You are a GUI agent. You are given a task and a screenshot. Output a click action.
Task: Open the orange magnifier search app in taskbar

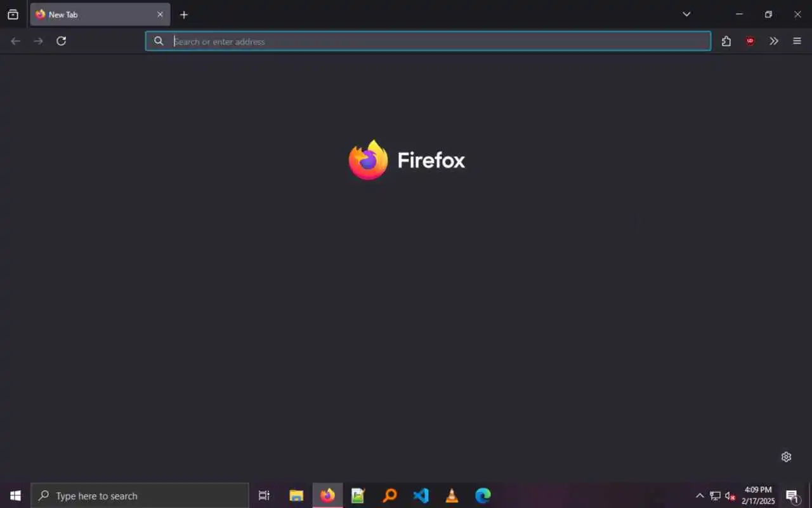[390, 495]
